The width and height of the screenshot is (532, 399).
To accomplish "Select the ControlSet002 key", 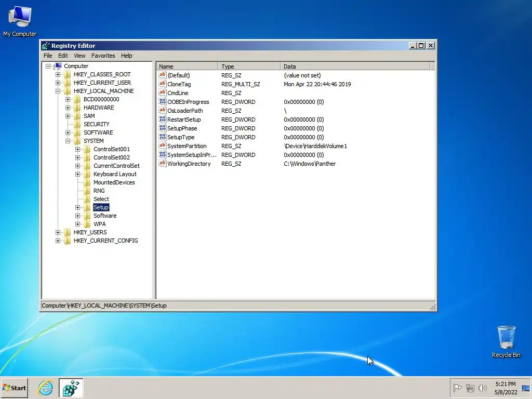I will (x=112, y=157).
